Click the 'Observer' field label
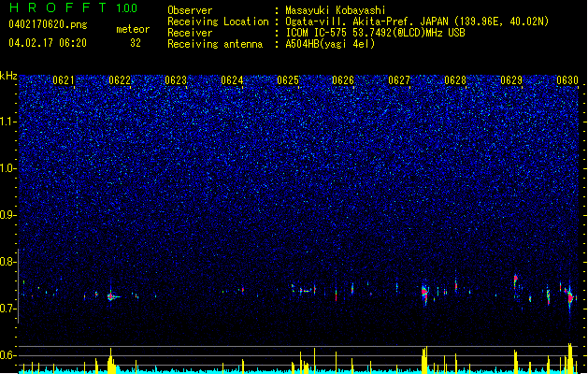Image resolution: width=588 pixels, height=374 pixels. [190, 10]
